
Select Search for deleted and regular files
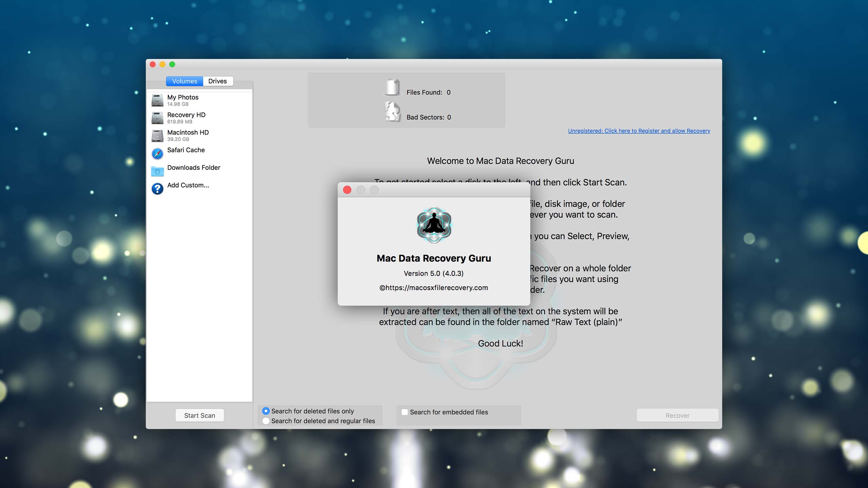pos(266,421)
